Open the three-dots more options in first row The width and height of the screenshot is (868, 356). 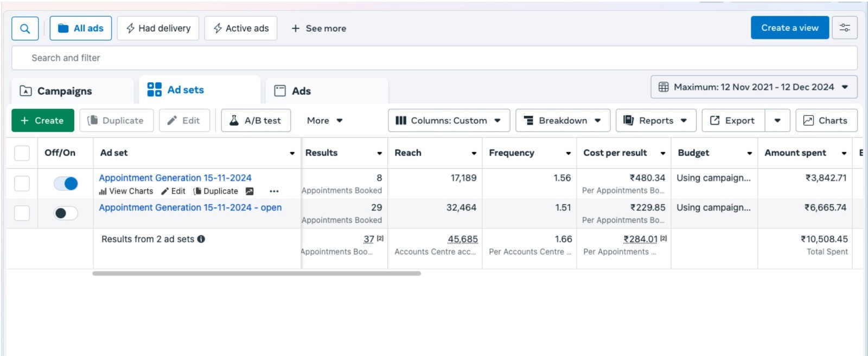click(274, 191)
